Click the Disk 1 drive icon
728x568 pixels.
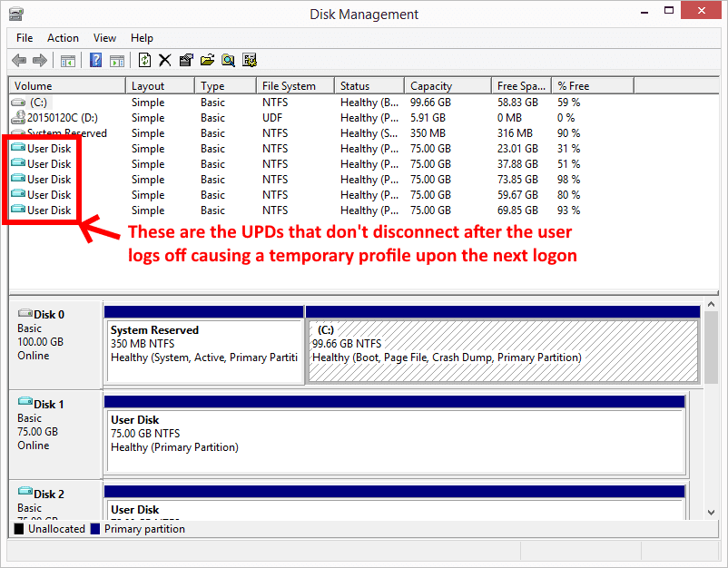[x=25, y=401]
